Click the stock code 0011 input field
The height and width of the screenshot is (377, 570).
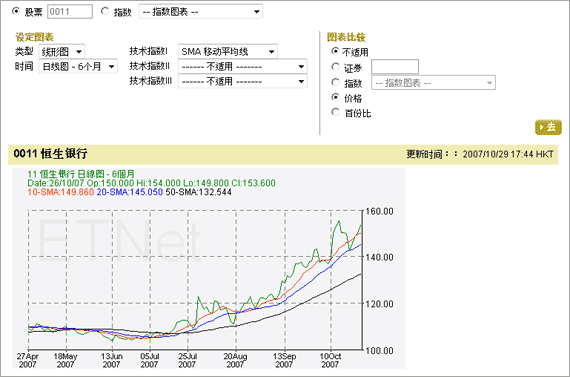pos(70,12)
